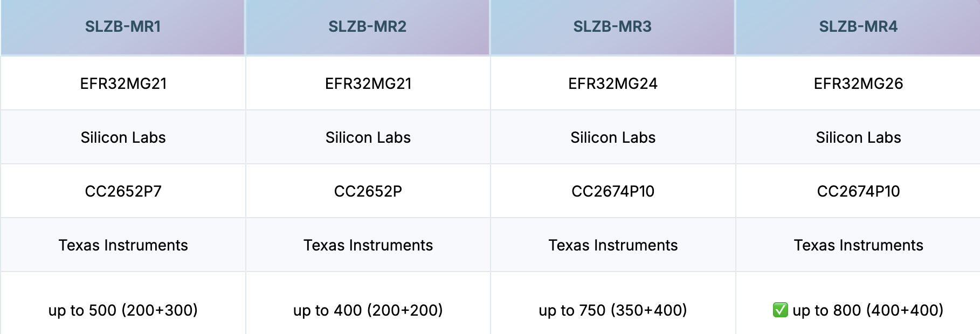Click the "up to 800 (400+400)" text
The height and width of the screenshot is (334, 980).
click(868, 310)
